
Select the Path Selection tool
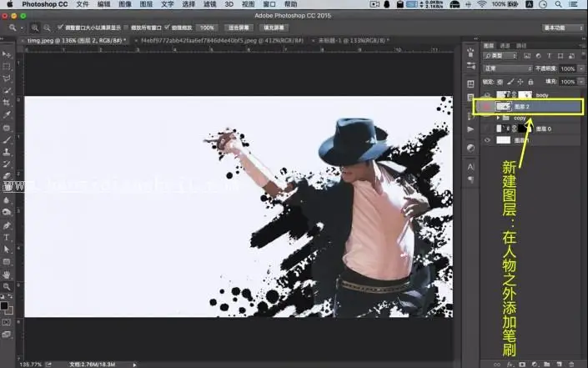7,250
